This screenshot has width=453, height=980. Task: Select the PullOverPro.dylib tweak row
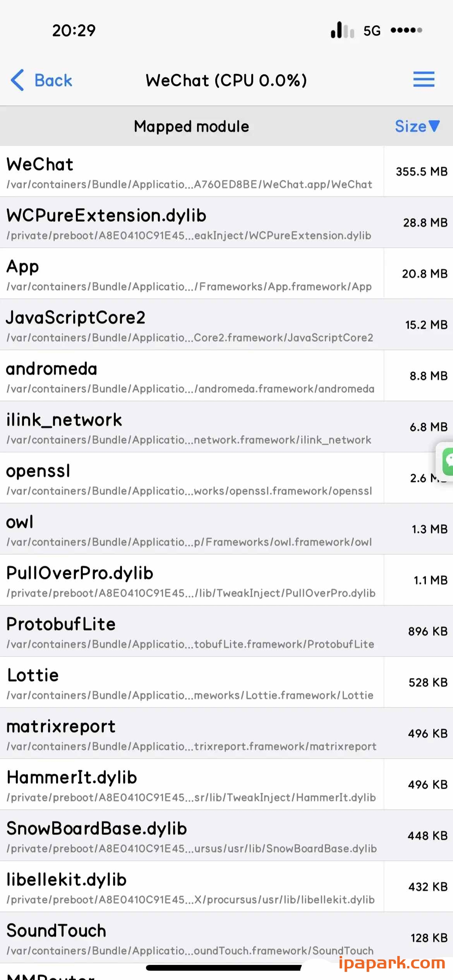(x=191, y=580)
